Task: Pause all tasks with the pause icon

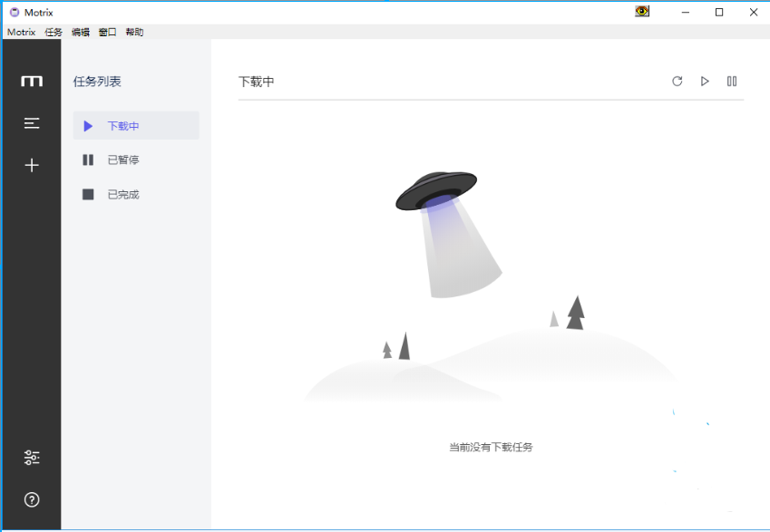Action: pos(732,81)
